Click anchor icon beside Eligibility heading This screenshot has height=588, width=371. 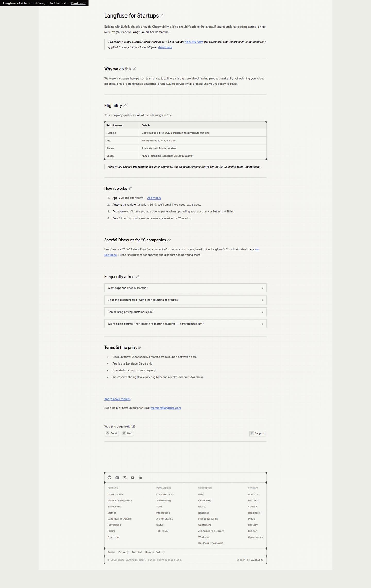[125, 106]
